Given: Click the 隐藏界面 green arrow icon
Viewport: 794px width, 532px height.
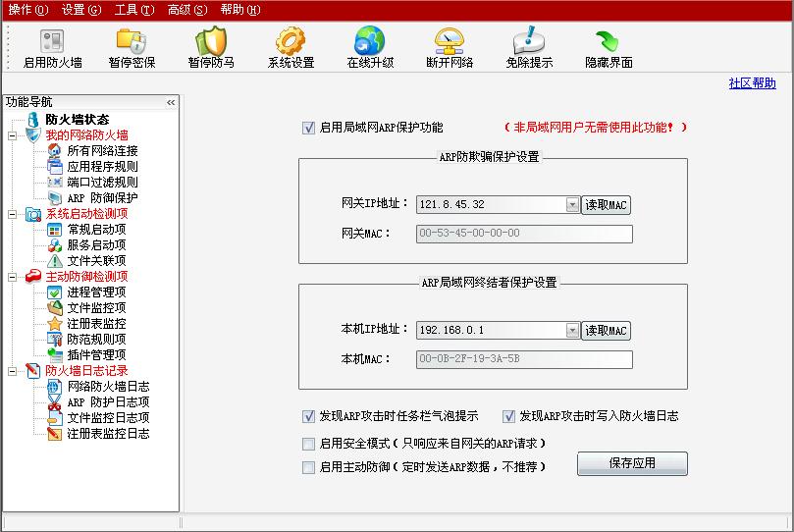Looking at the screenshot, I should tap(609, 42).
